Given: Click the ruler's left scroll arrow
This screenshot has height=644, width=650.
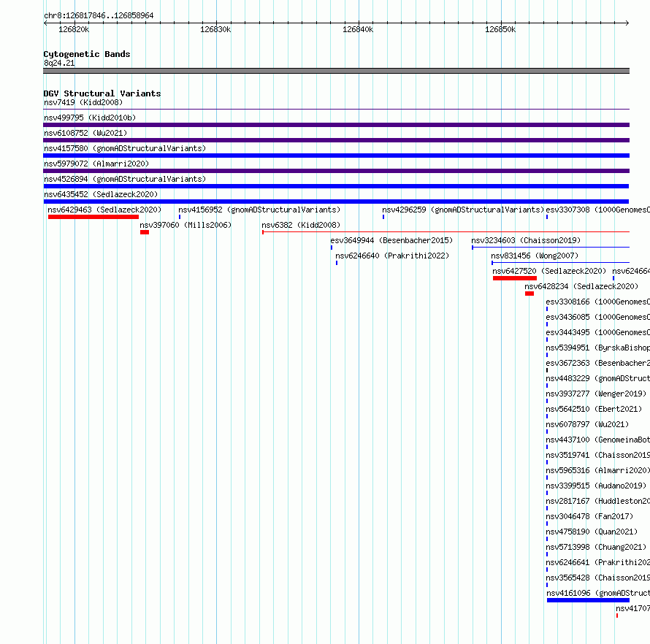Looking at the screenshot, I should click(x=45, y=23).
